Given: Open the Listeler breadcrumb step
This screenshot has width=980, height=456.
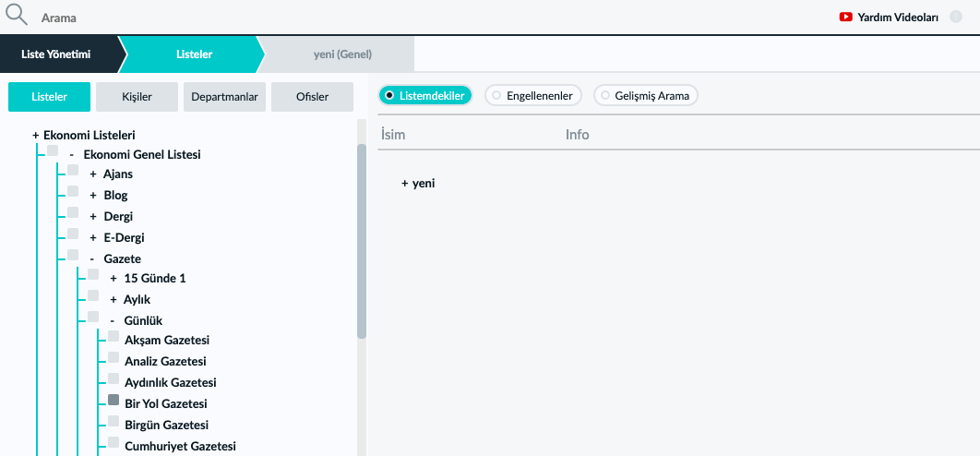Looking at the screenshot, I should [x=195, y=54].
